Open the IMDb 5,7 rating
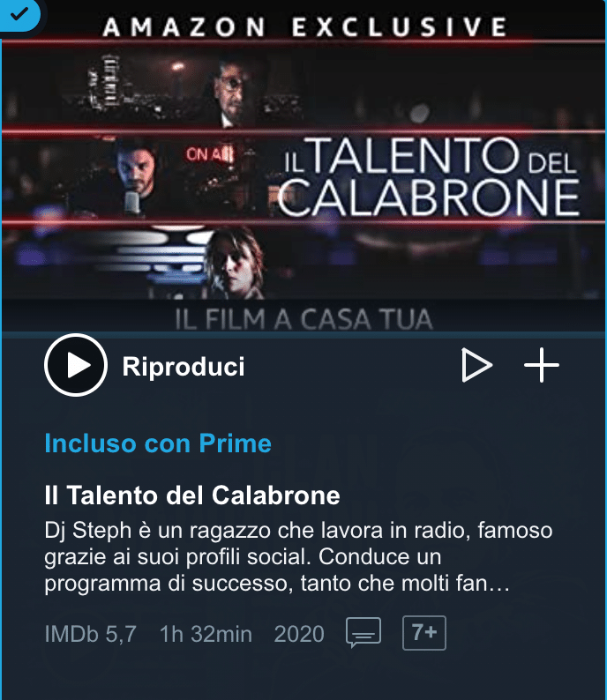This screenshot has width=607, height=700. pyautogui.click(x=91, y=634)
